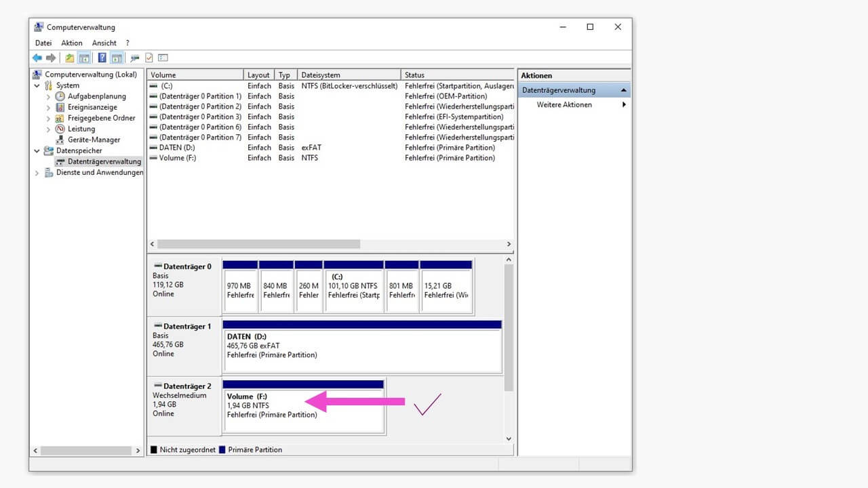Open Weitere Aktionen submenu
The image size is (868, 488).
[x=564, y=105]
